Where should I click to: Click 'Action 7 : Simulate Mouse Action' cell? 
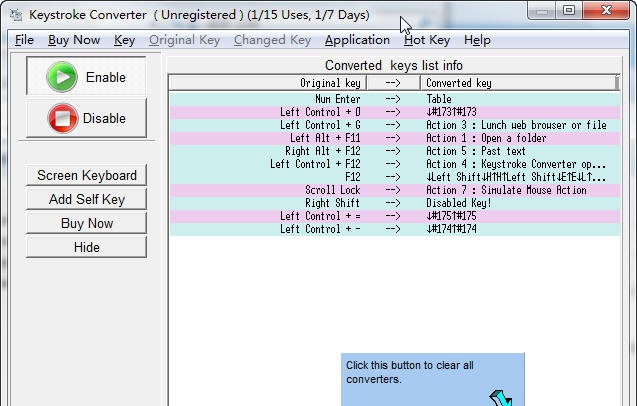[506, 190]
